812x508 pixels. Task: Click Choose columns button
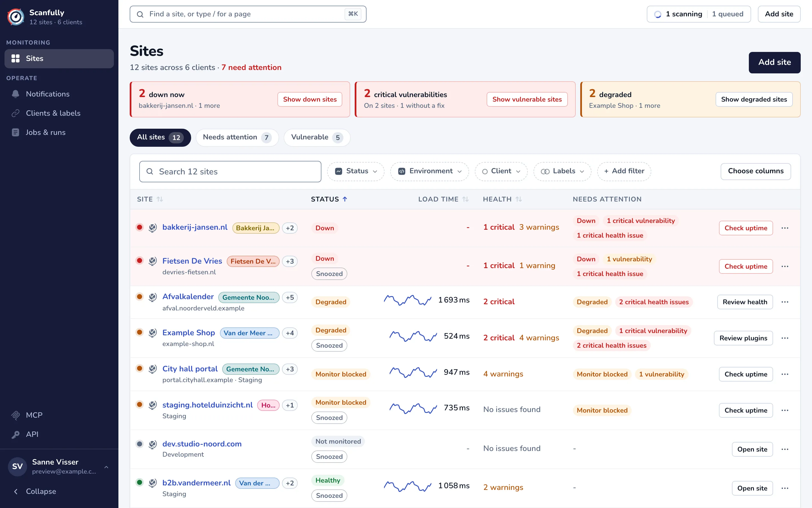756,171
